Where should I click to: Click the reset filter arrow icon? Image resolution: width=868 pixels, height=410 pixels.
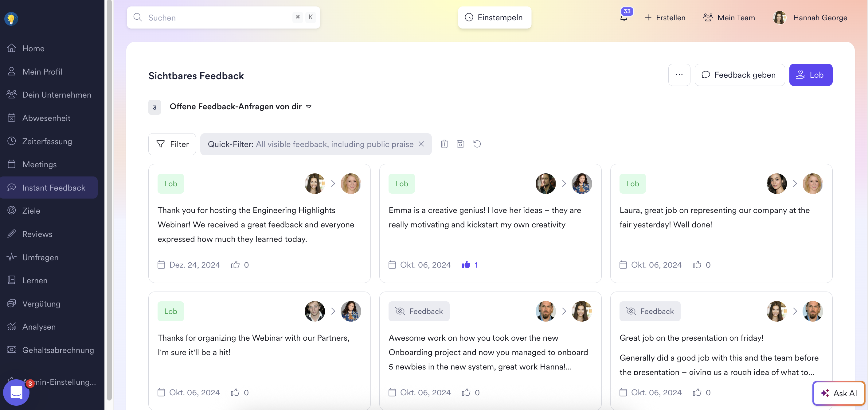point(477,144)
